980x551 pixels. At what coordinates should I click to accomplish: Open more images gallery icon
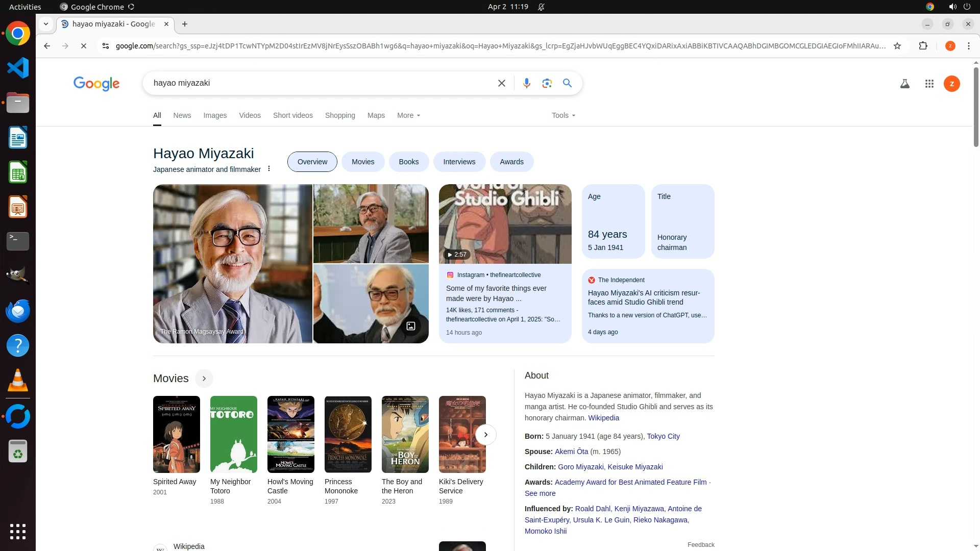click(410, 325)
